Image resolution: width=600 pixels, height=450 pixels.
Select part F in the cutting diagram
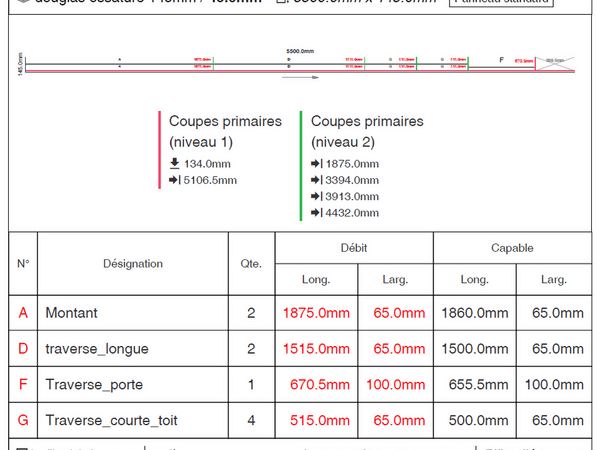(501, 60)
